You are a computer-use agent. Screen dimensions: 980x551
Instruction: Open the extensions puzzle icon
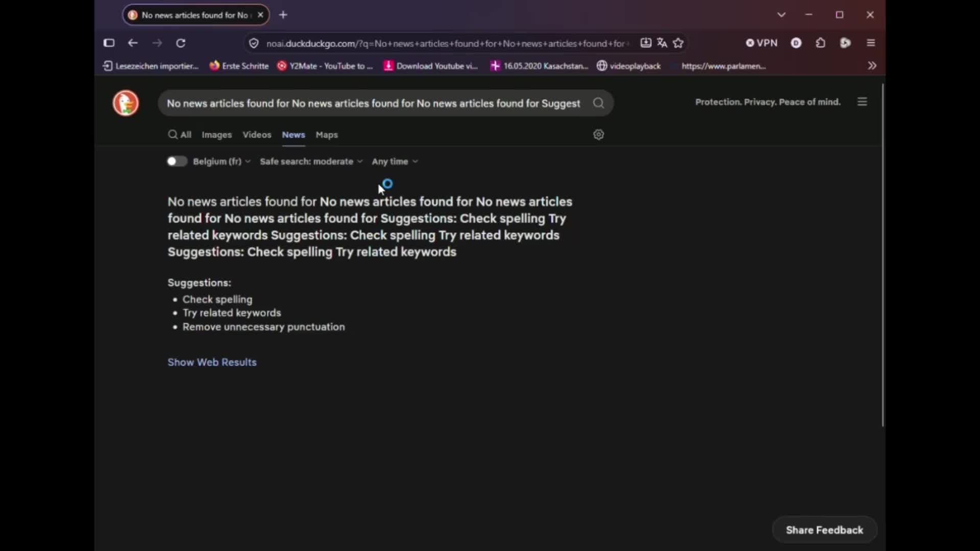tap(821, 43)
